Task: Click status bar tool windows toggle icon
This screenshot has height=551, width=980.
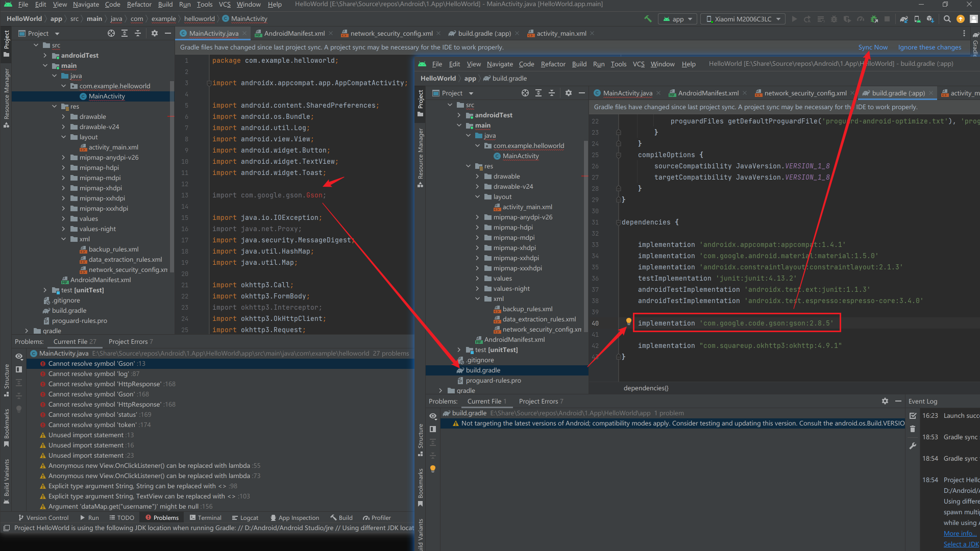Action: pos(6,528)
